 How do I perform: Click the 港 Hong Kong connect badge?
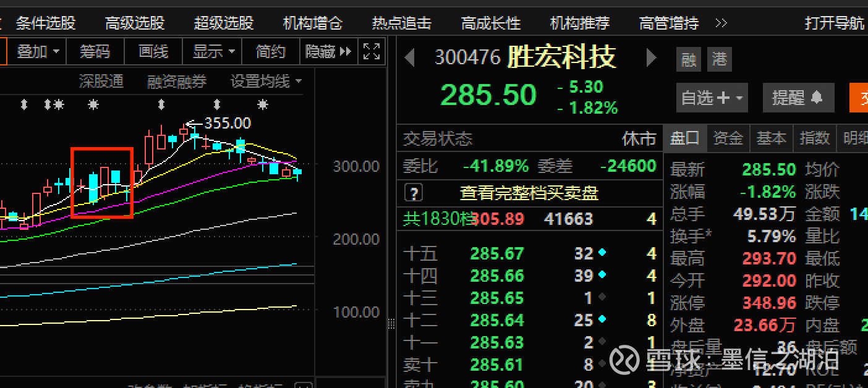pos(720,60)
